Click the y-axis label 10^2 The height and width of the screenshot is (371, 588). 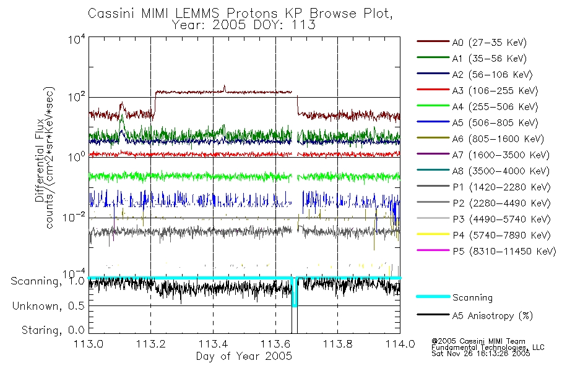76,98
